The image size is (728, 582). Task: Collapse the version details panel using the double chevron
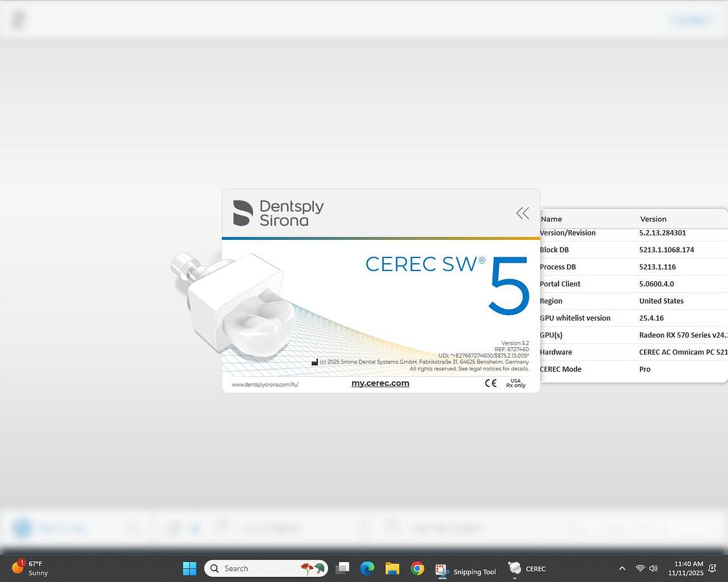click(x=522, y=213)
